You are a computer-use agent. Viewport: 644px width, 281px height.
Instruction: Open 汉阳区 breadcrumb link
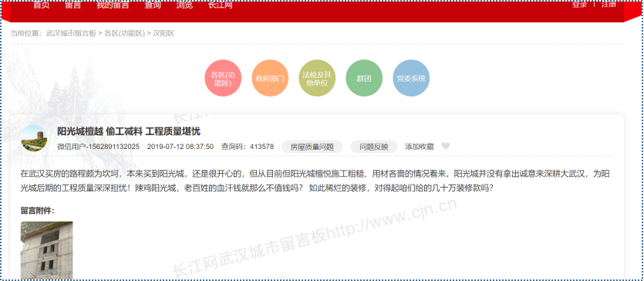click(164, 33)
